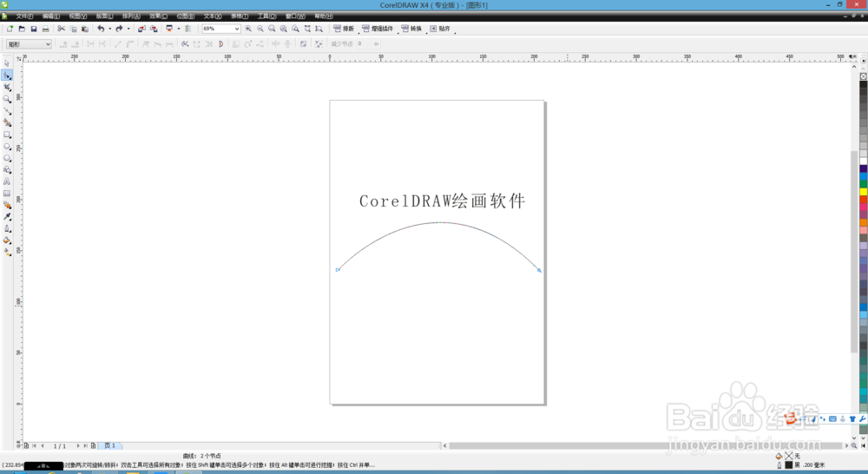Click the Copy icon
868x474 pixels.
73,29
